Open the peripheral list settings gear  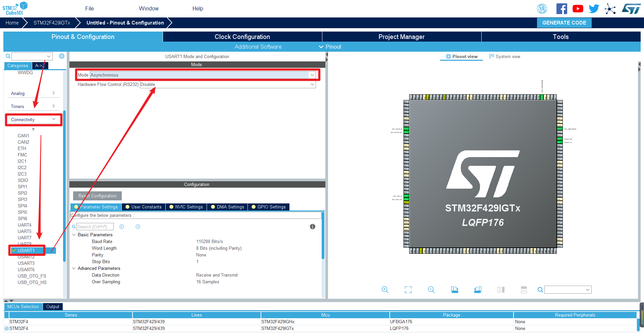[62, 56]
